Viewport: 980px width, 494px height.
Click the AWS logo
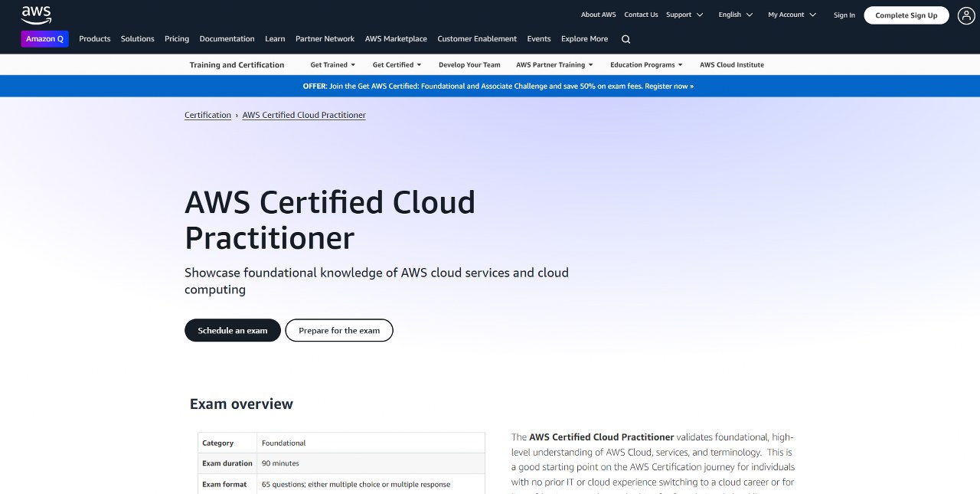coord(36,15)
